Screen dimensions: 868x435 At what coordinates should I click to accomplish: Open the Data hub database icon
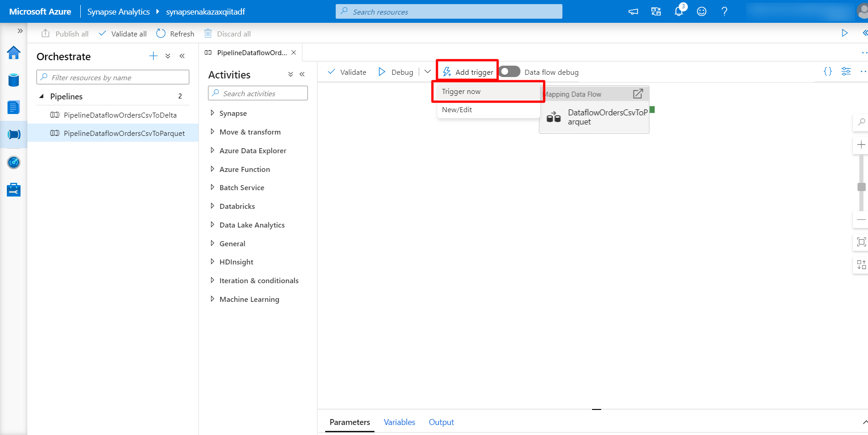click(x=14, y=80)
